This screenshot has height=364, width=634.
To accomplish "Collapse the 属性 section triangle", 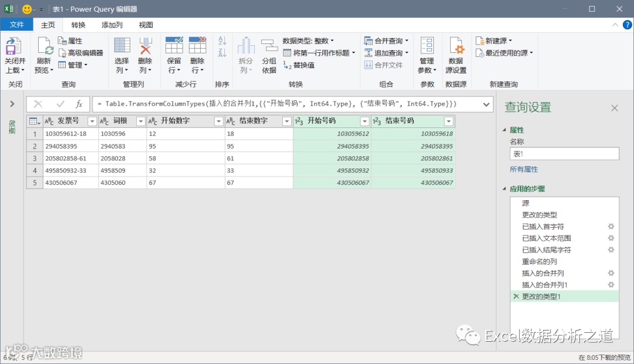I will tap(504, 130).
